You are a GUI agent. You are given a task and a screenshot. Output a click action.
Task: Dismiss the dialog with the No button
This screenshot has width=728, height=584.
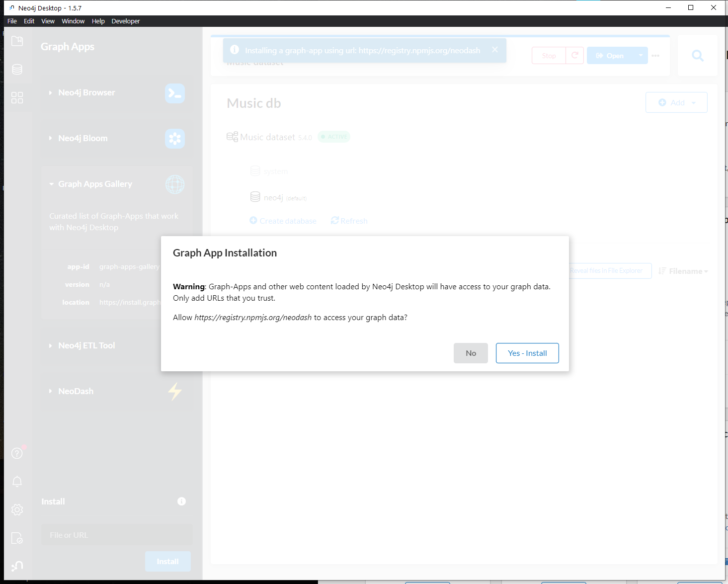[470, 353]
